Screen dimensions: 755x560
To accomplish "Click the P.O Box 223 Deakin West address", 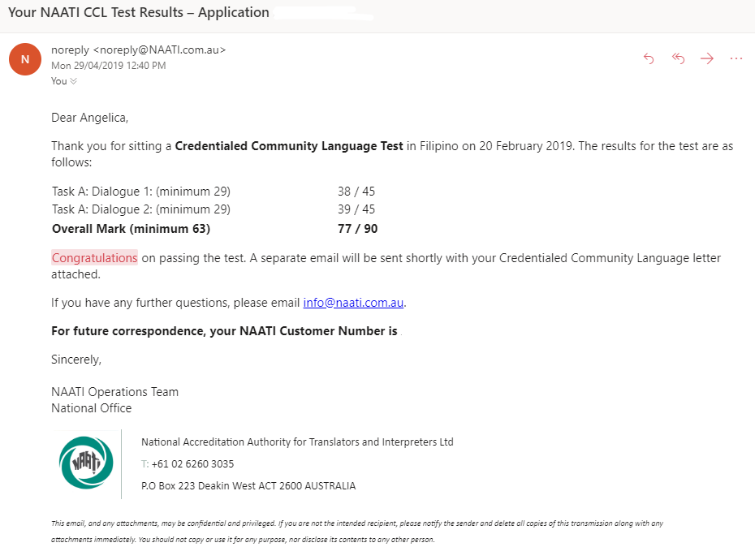I will coord(248,486).
